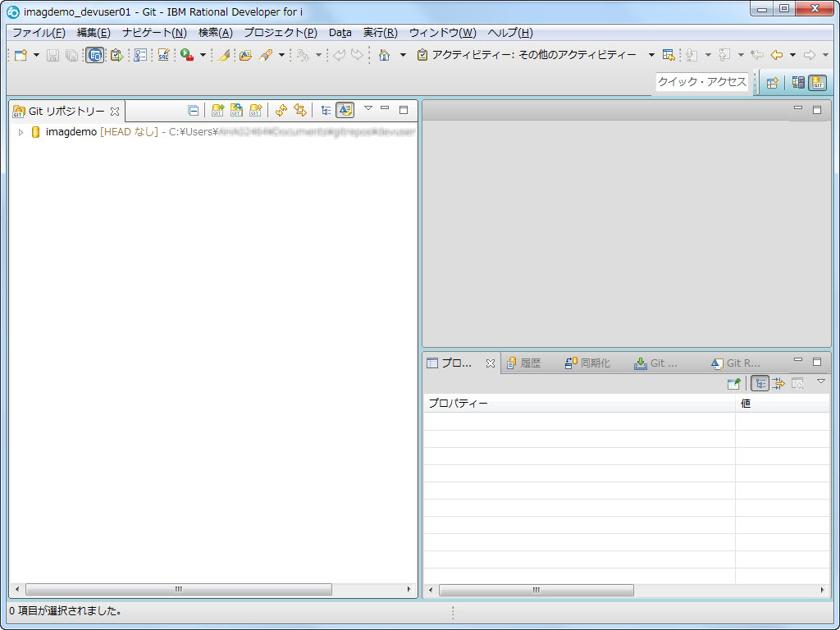Click the Clone Git repository icon
This screenshot has width=840, height=630.
236,110
